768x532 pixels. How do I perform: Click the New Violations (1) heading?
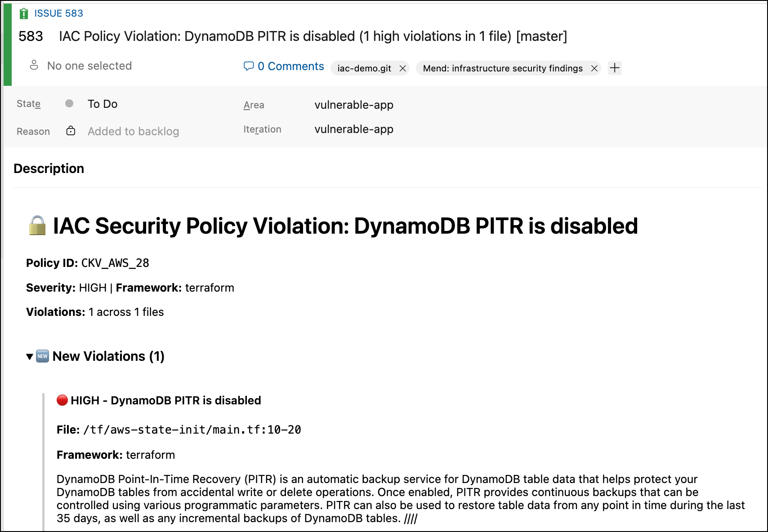click(108, 356)
